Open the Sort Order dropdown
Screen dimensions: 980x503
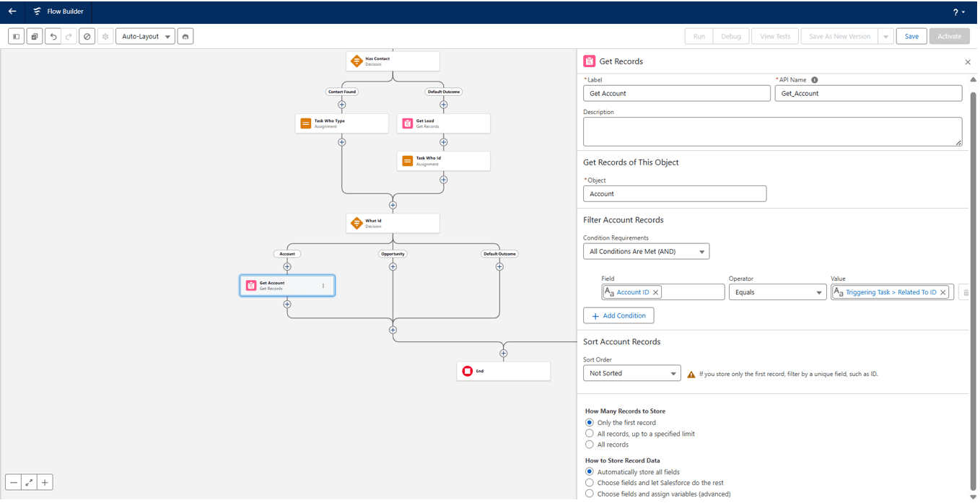pyautogui.click(x=631, y=373)
